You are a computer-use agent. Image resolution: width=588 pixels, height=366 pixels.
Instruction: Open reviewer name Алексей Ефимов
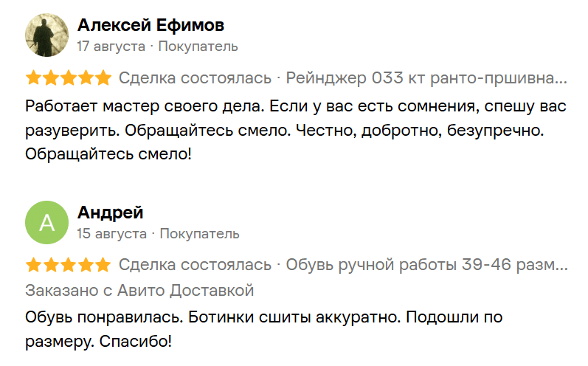tap(151, 25)
